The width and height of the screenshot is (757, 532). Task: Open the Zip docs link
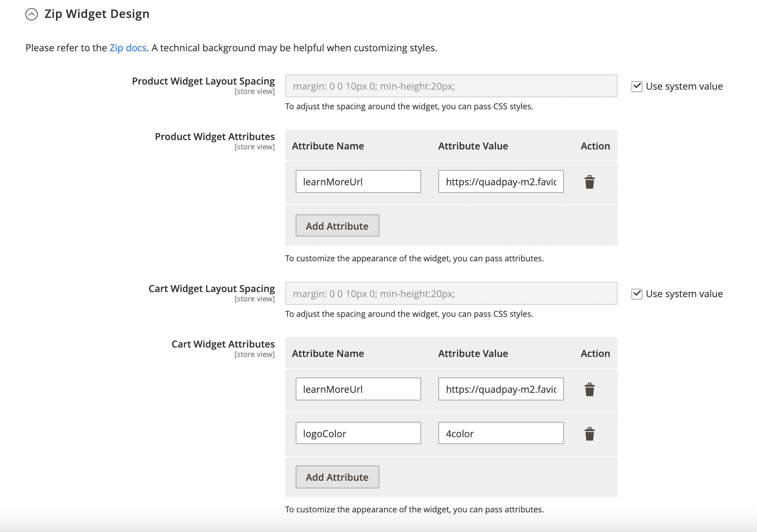pos(128,48)
